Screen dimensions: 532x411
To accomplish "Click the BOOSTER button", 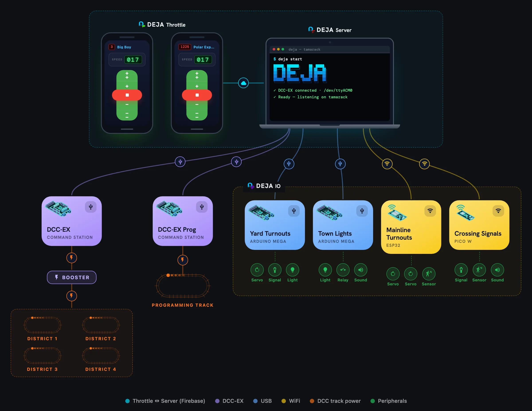I will click(x=72, y=277).
